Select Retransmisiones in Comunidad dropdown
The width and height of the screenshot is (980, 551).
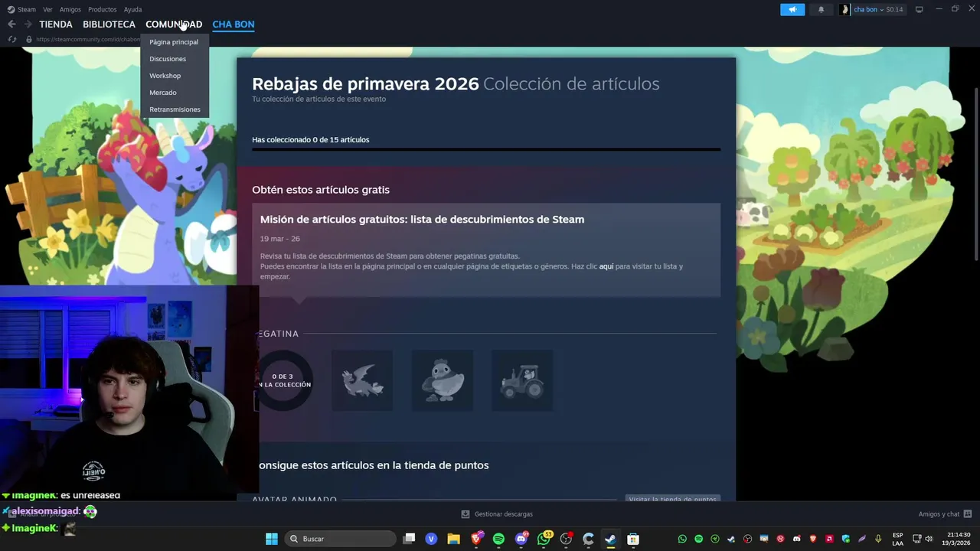click(x=175, y=109)
